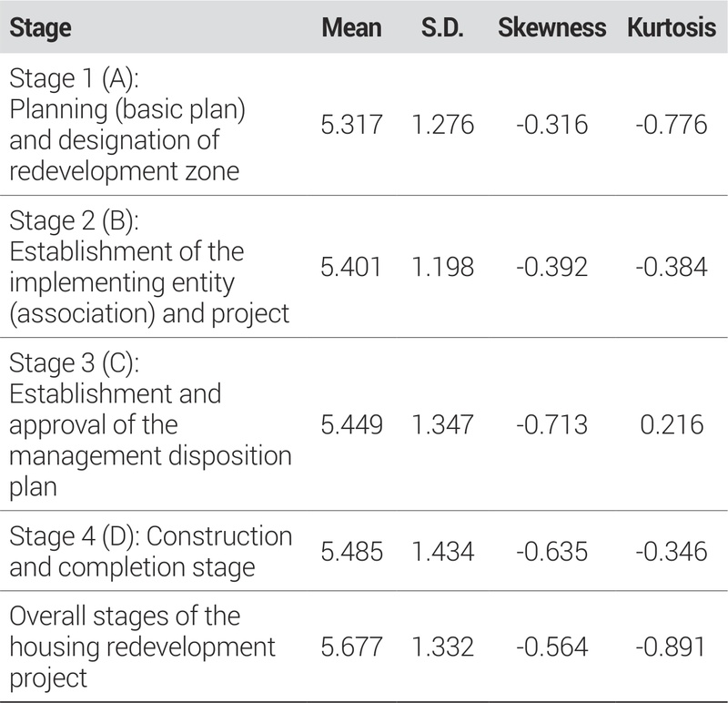
Task: Click the Mean column header
Action: pyautogui.click(x=351, y=28)
